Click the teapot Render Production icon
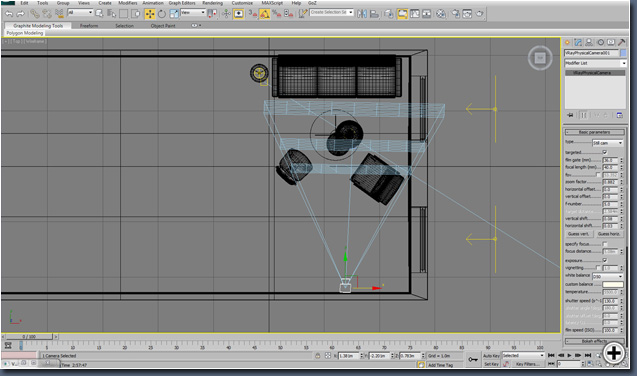The width and height of the screenshot is (637, 376). click(x=479, y=14)
